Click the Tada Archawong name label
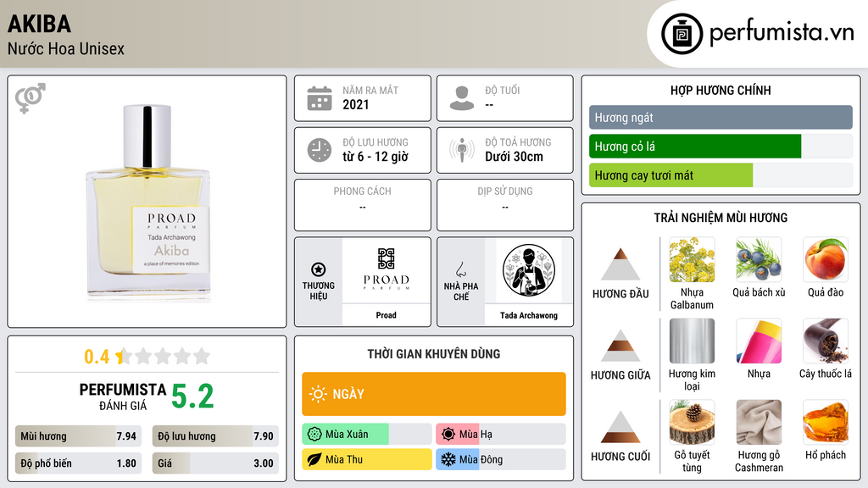 [x=529, y=315]
